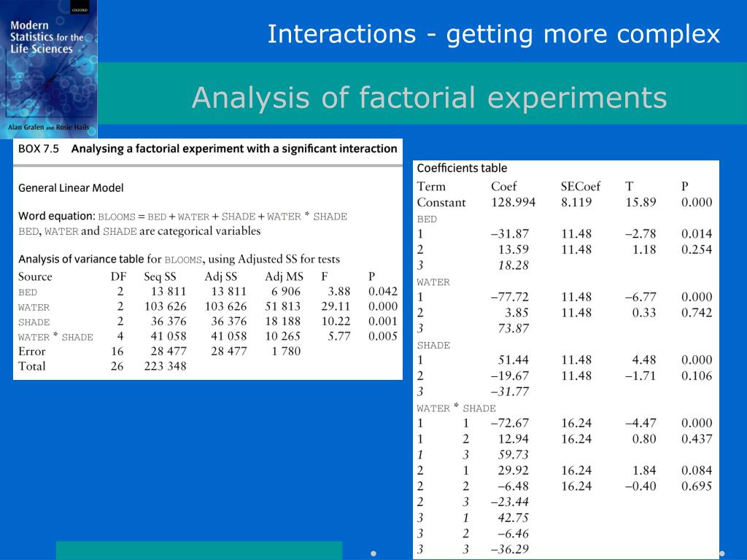Click BED level 2 coefficient 13.59
The height and width of the screenshot is (560, 747).
[513, 249]
